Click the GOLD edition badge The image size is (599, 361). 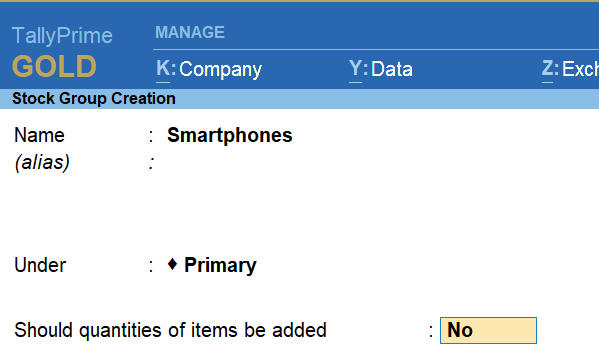[54, 66]
